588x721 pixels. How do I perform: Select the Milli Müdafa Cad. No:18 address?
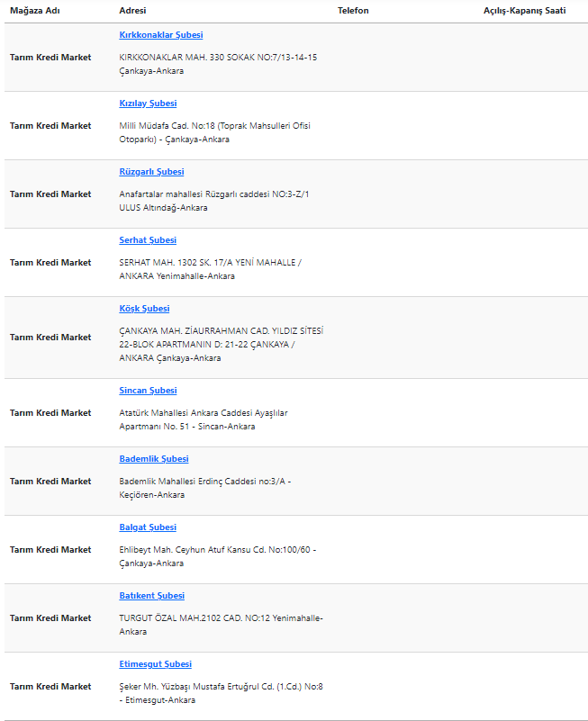pyautogui.click(x=215, y=133)
